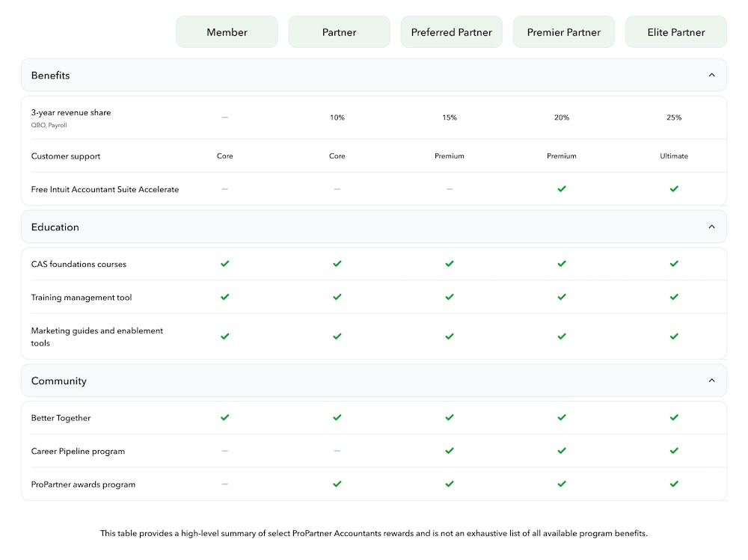748x560 pixels.
Task: Select the Preferred Partner tier header
Action: point(451,32)
